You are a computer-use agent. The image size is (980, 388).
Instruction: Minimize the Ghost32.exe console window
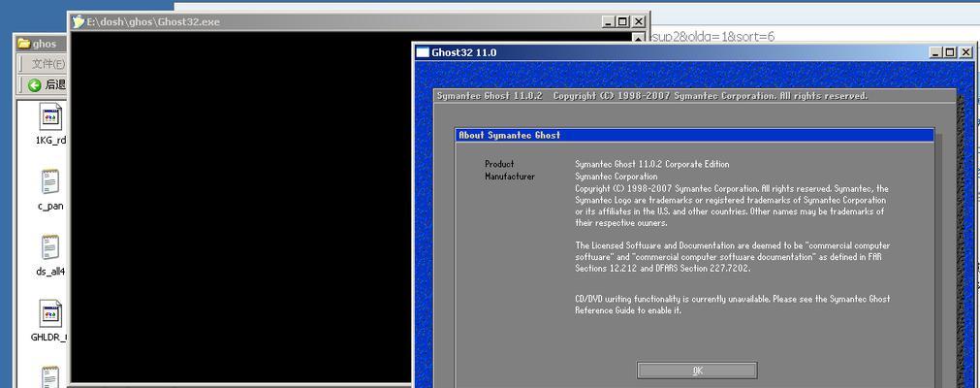coord(609,22)
